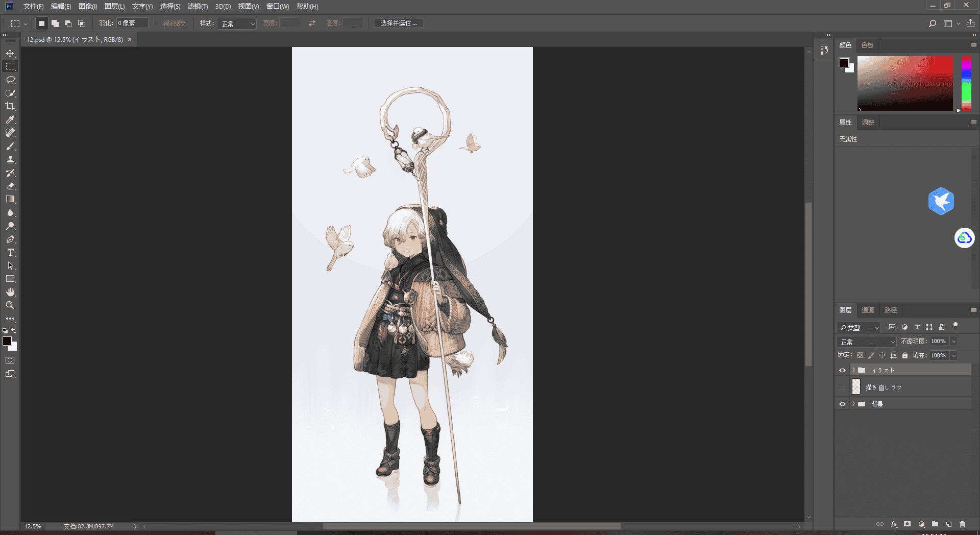Viewport: 980px width, 535px height.
Task: Click the 羽化 feather input field
Action: 132,23
